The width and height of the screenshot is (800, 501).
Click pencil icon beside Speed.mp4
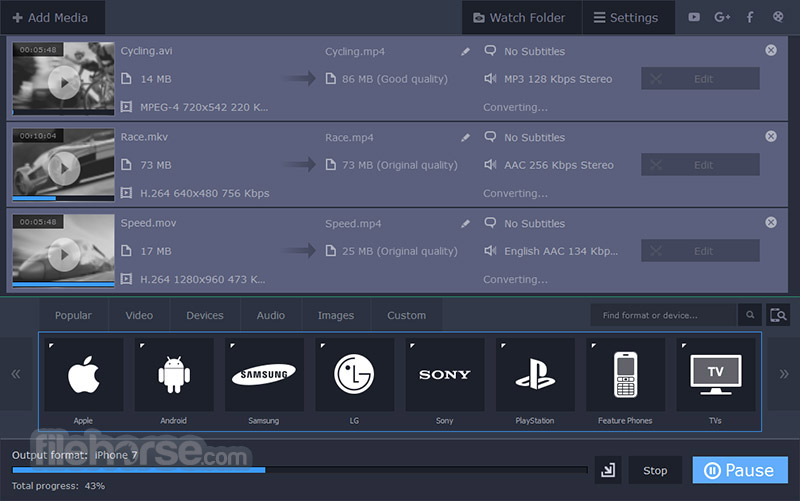[465, 223]
